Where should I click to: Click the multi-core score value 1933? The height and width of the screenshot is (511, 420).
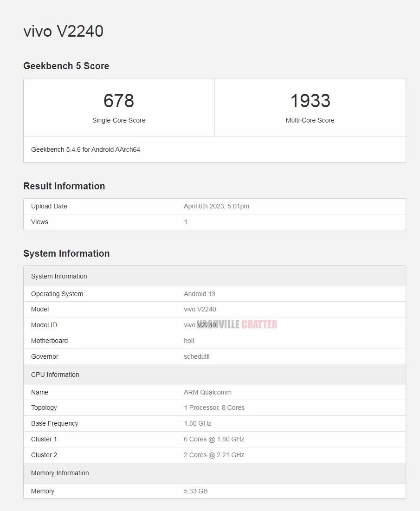pyautogui.click(x=310, y=101)
